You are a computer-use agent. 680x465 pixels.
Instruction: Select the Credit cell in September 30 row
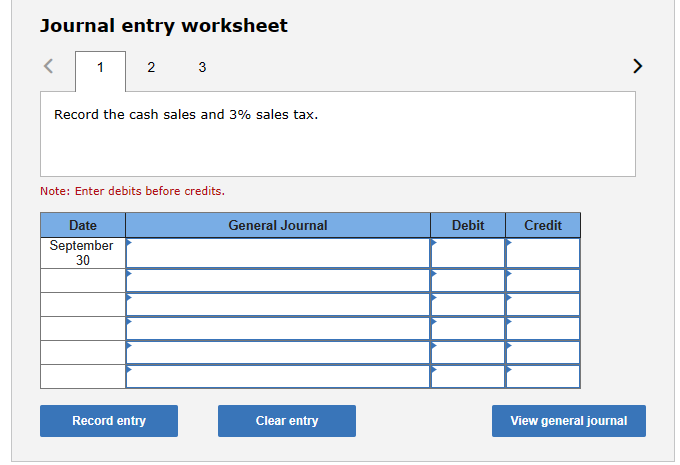click(543, 253)
